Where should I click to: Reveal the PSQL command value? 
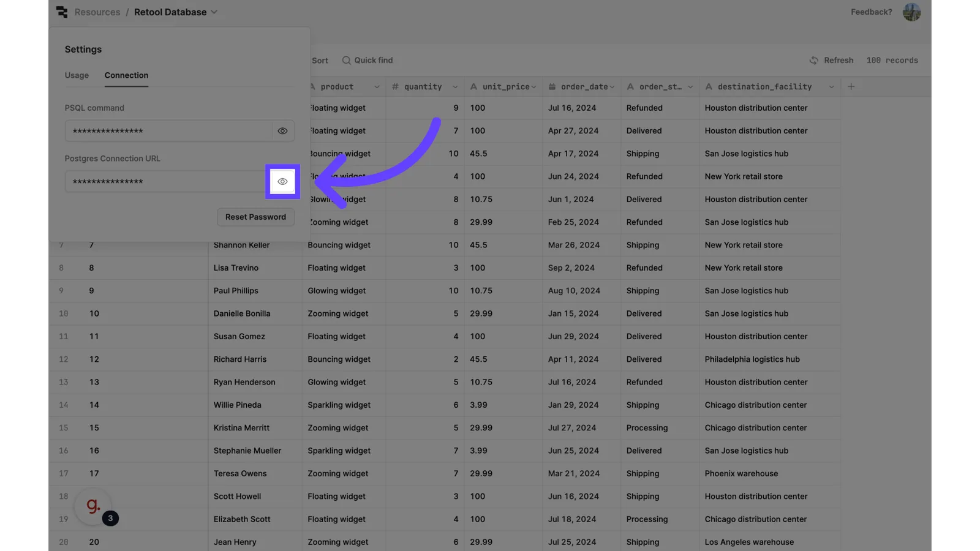click(282, 131)
